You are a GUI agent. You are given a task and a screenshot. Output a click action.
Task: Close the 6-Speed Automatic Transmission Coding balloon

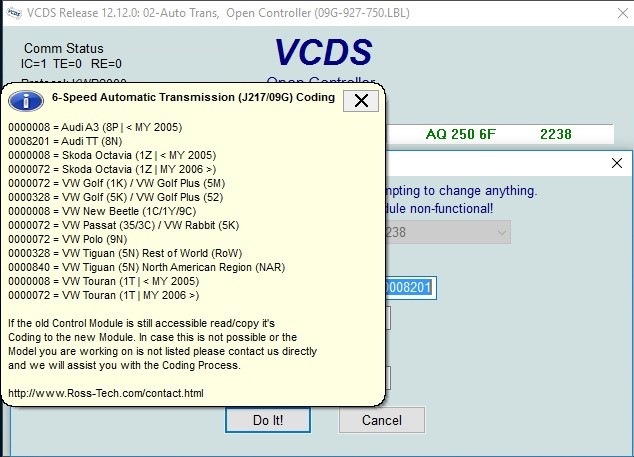(361, 100)
